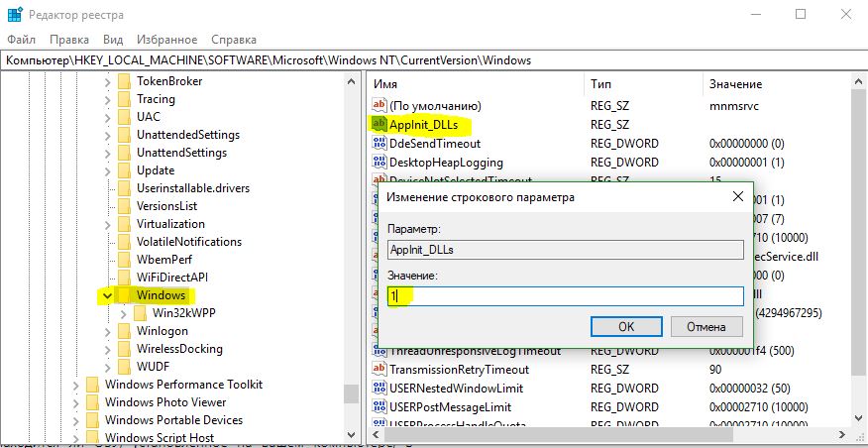This screenshot has height=448, width=868.
Task: Click values pane horizontal scroll left arrow
Action: (x=374, y=435)
